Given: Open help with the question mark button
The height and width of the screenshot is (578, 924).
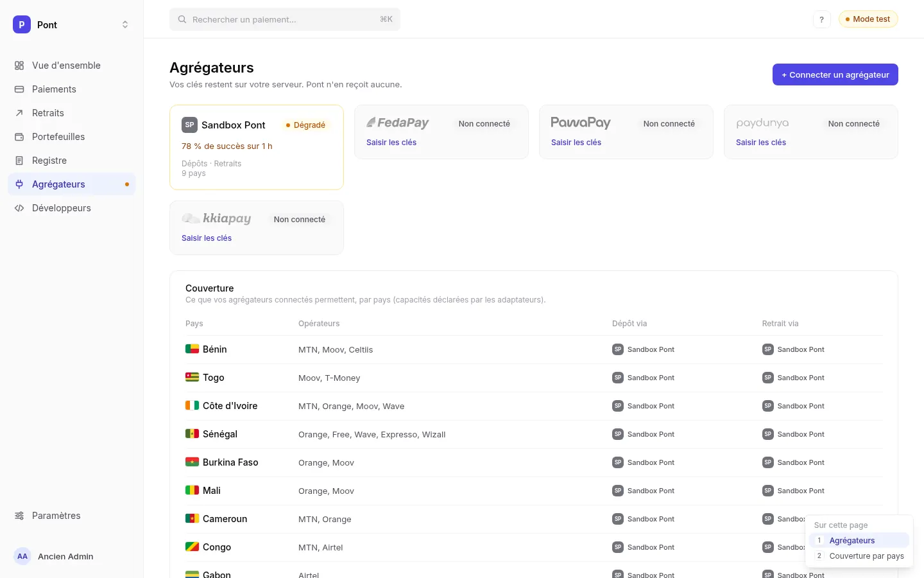Looking at the screenshot, I should tap(821, 19).
